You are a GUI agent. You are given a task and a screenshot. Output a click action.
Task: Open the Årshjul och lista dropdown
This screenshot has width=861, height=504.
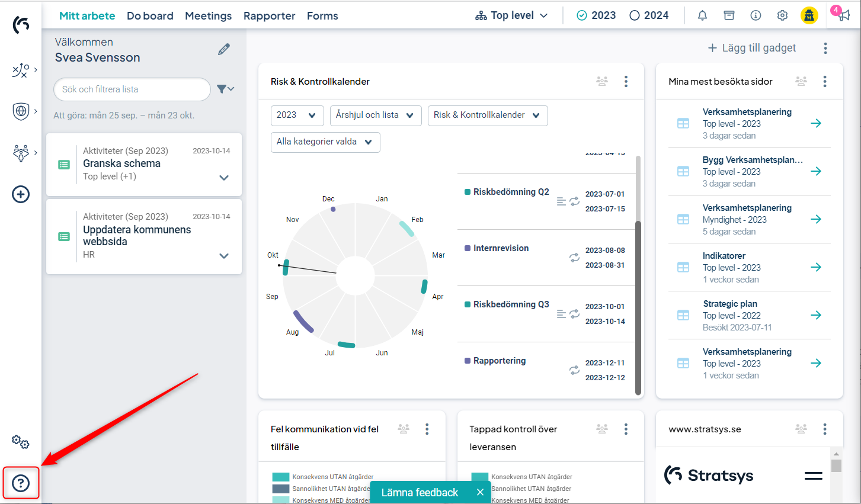point(375,115)
